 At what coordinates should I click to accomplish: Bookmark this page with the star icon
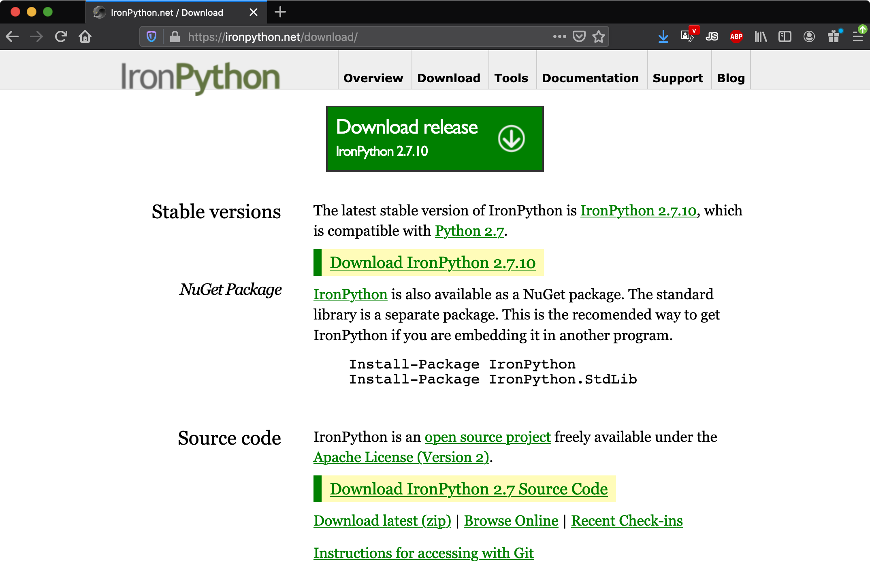pos(598,37)
